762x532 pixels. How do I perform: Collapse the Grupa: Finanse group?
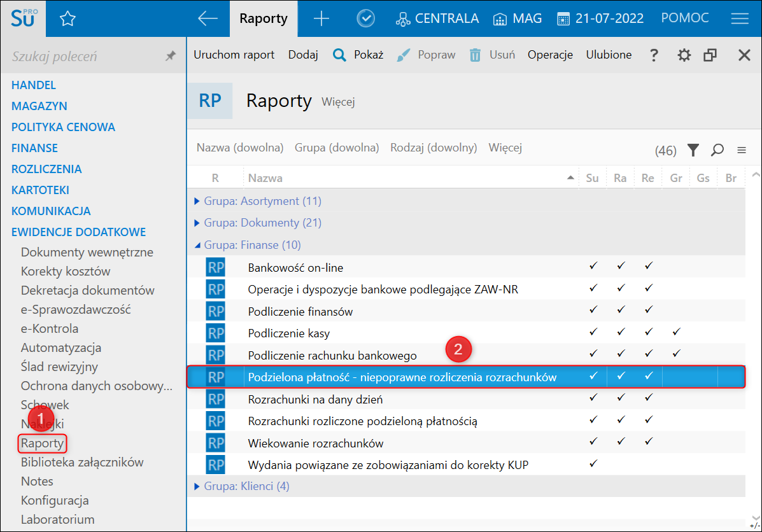pyautogui.click(x=197, y=245)
